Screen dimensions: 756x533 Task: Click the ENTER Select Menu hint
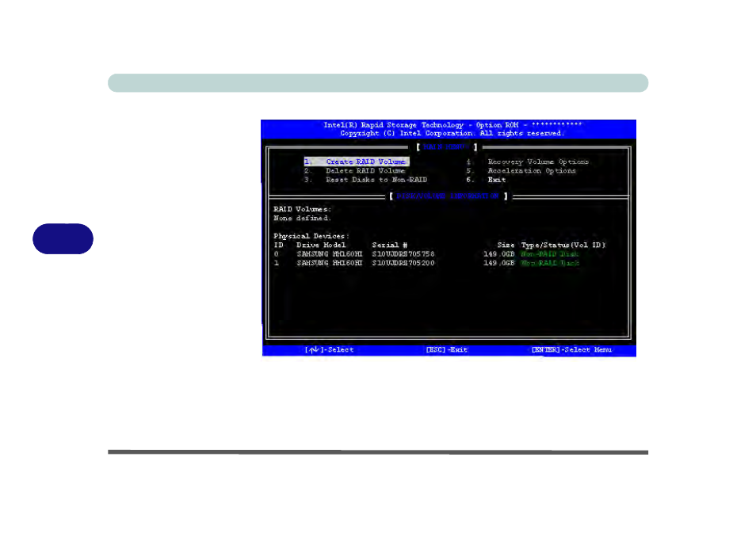point(571,349)
